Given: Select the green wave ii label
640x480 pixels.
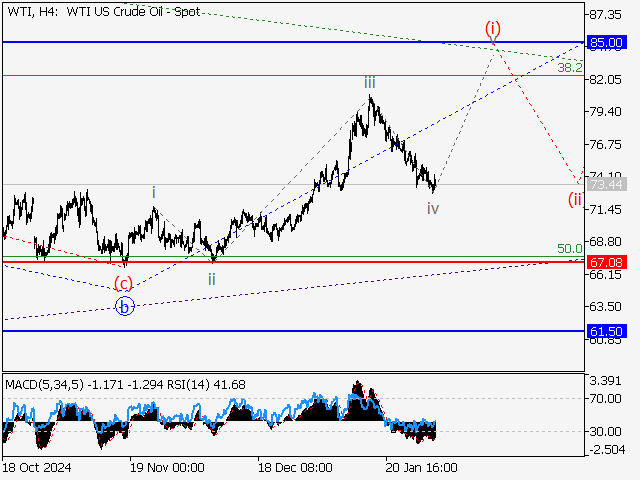Looking at the screenshot, I should coord(212,279).
